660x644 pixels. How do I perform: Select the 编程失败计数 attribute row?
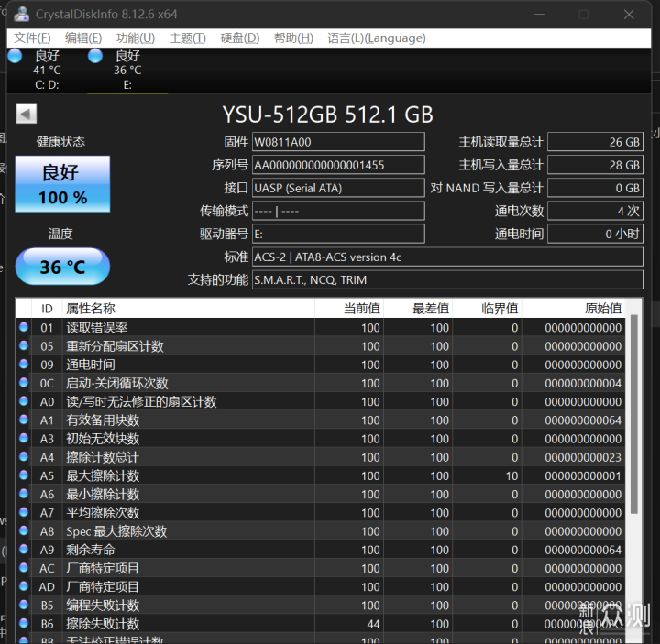click(320, 606)
